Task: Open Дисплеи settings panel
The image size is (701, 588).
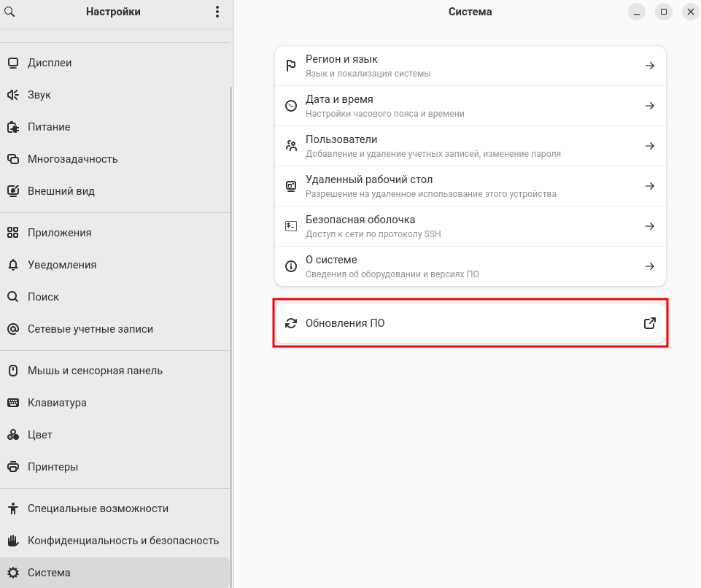Action: click(x=50, y=63)
